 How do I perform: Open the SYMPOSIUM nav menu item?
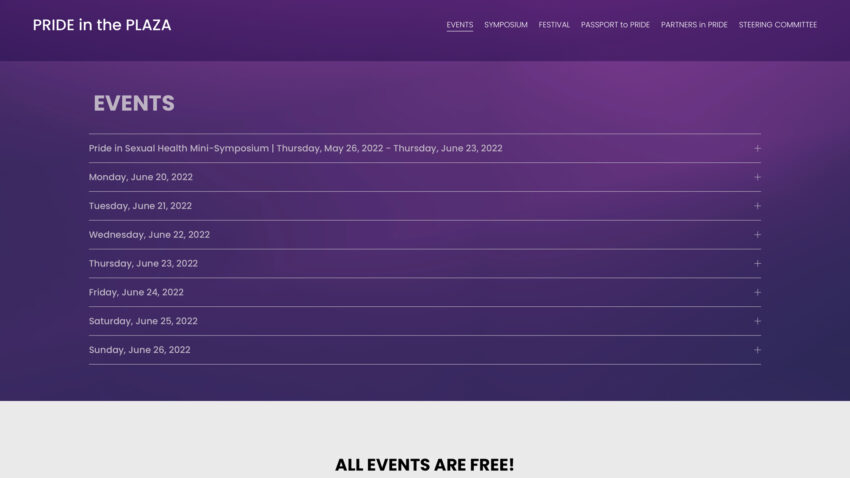pos(506,25)
